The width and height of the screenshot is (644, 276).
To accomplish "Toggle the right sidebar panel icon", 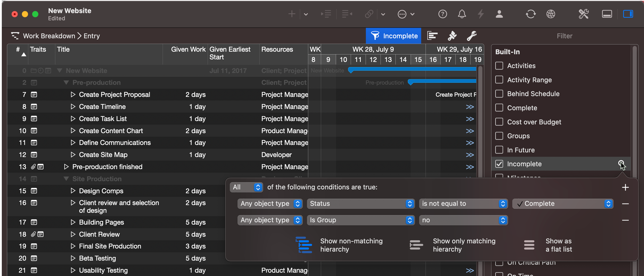I will pyautogui.click(x=628, y=14).
